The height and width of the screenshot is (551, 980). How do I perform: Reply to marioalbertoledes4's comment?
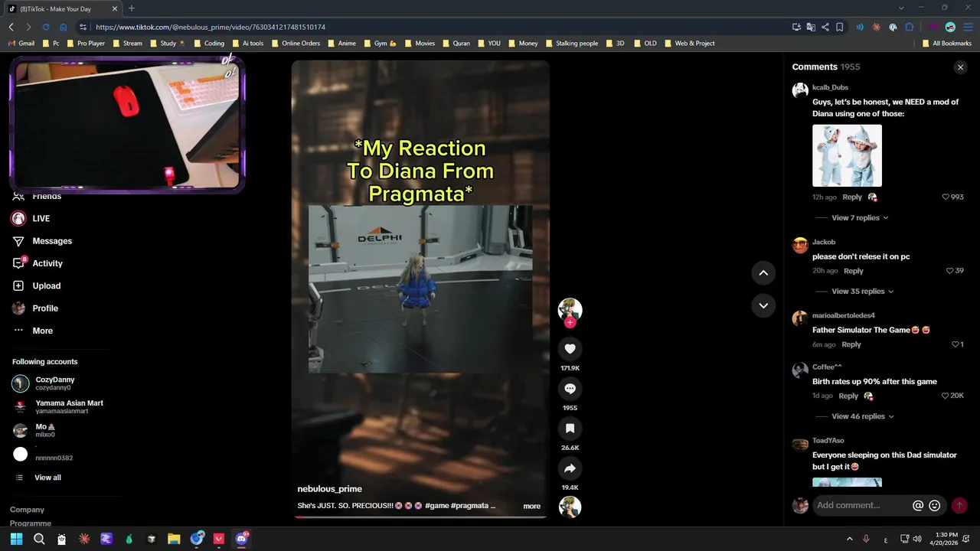pos(851,344)
